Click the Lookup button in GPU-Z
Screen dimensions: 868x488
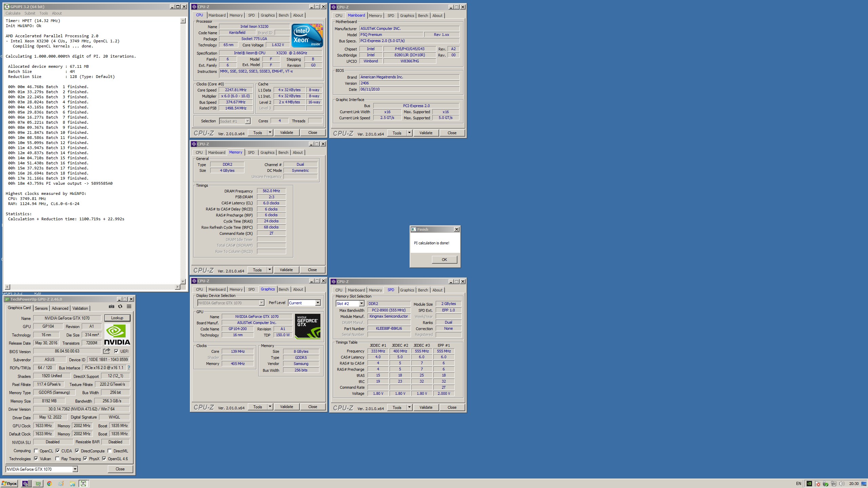[x=117, y=318]
